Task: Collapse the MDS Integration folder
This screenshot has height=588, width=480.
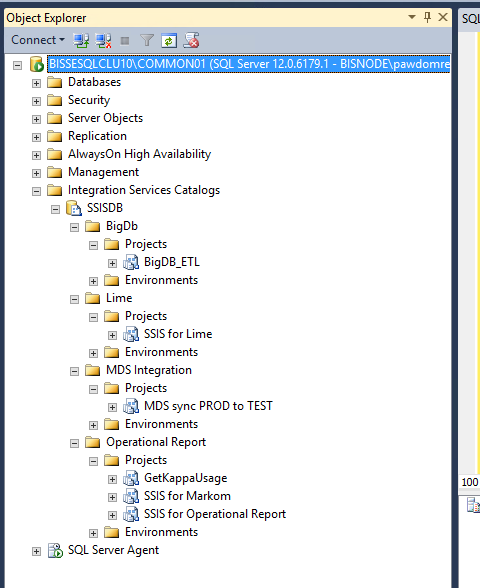Action: point(75,371)
